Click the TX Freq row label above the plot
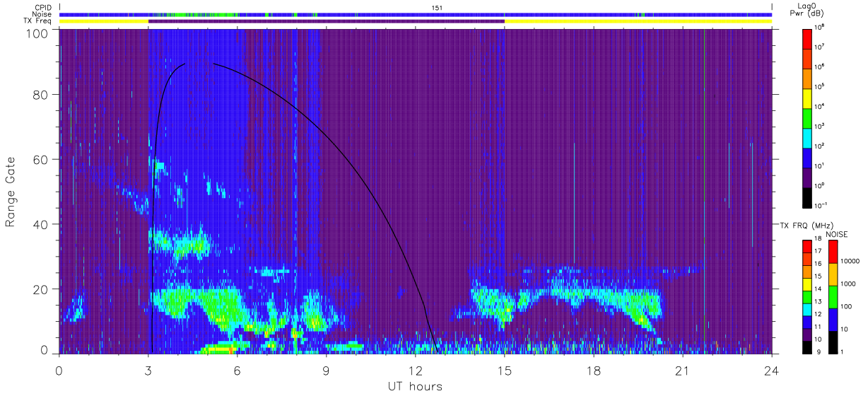868x401 pixels. 37,21
